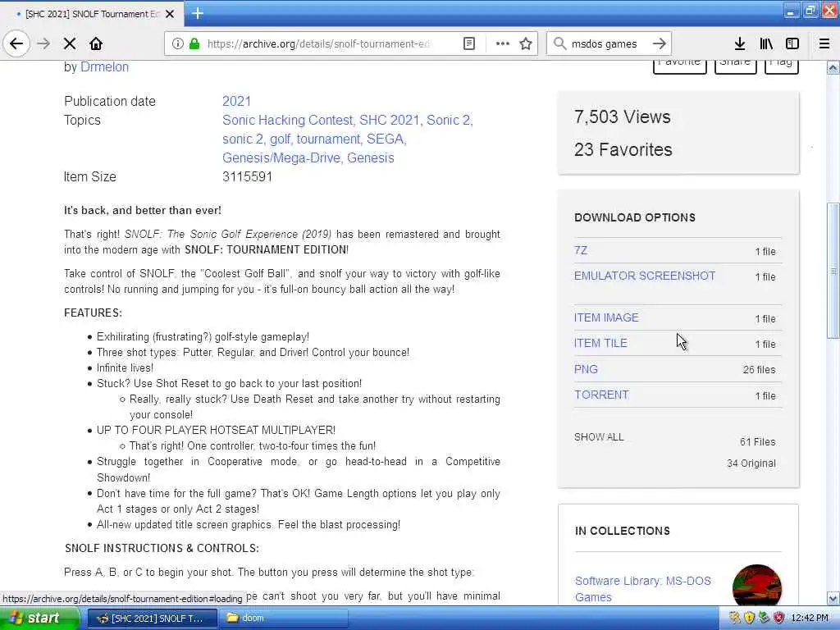The width and height of the screenshot is (840, 630).
Task: Open the Sonic Hacking Contest topic link
Action: point(288,120)
